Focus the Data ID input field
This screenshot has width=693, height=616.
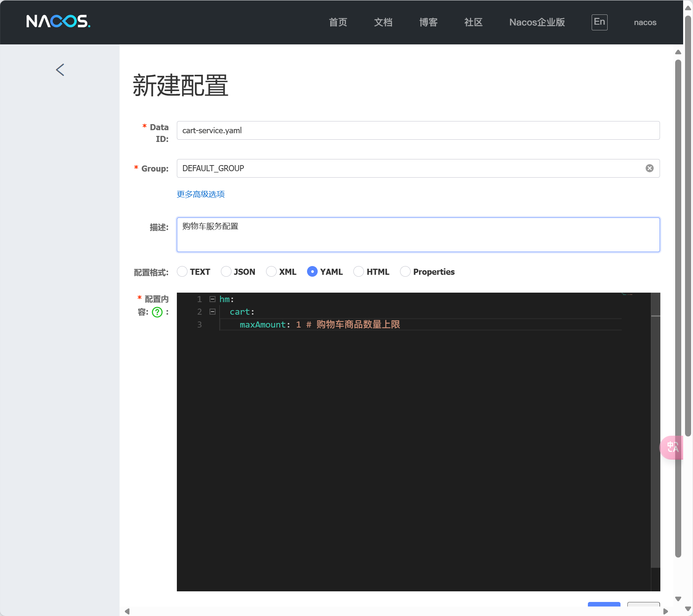pyautogui.click(x=418, y=131)
